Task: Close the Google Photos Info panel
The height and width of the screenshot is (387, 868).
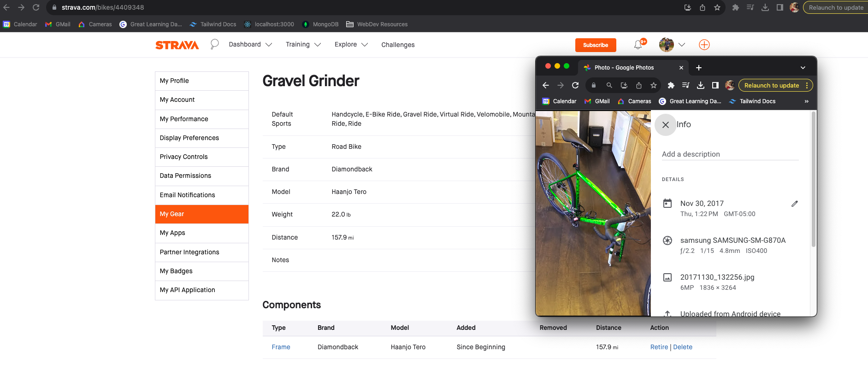Action: coord(665,125)
